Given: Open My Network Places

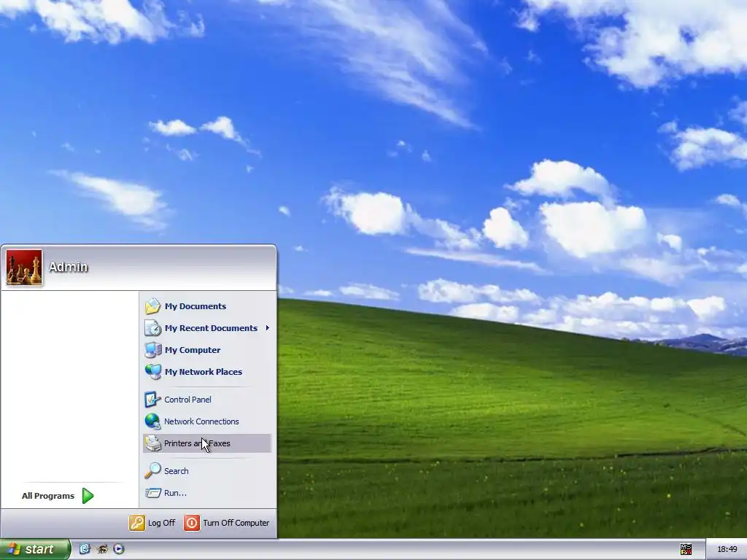Looking at the screenshot, I should pyautogui.click(x=207, y=372).
